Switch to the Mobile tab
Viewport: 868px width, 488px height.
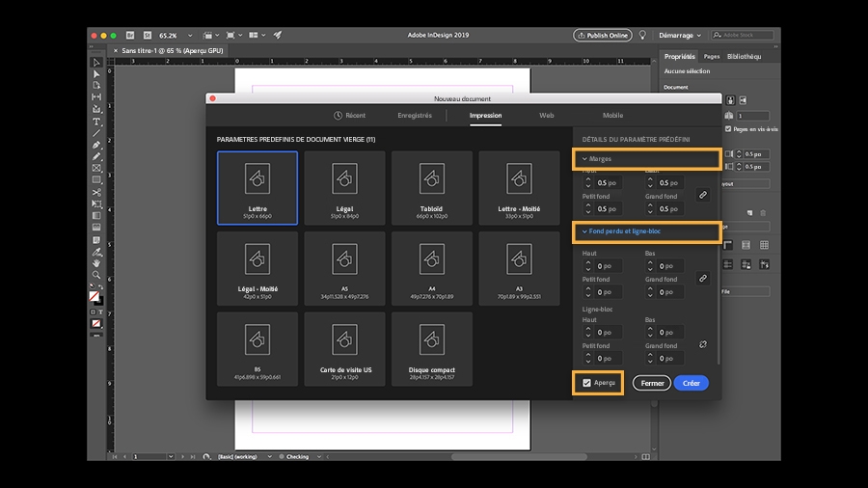point(612,116)
